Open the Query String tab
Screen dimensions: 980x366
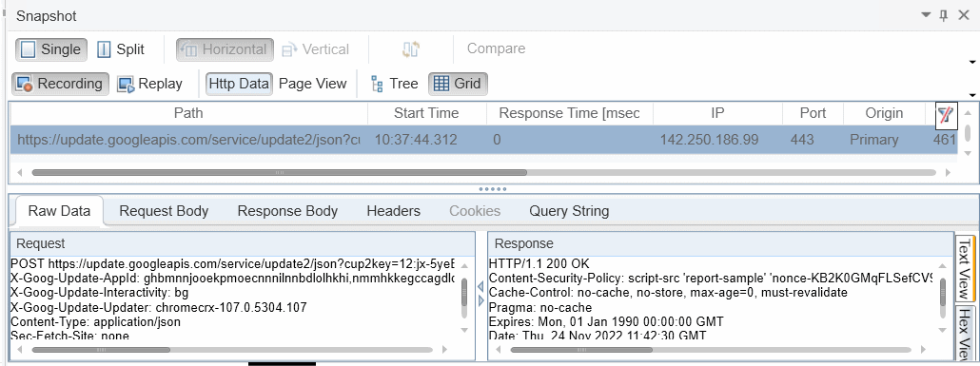coord(569,211)
